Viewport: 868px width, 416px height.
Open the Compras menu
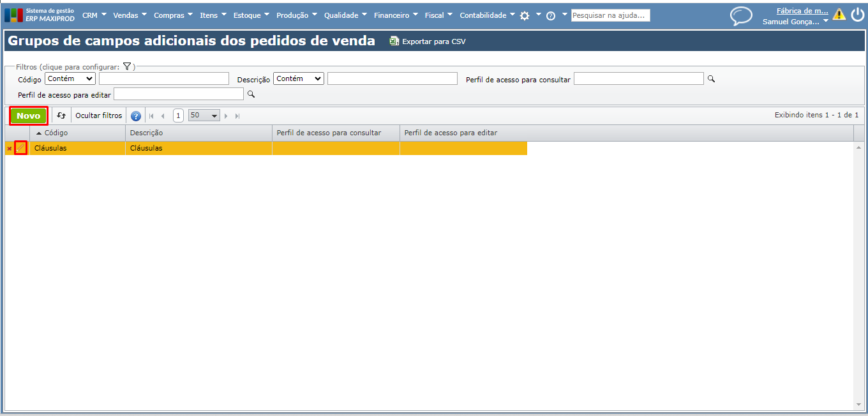[x=174, y=15]
